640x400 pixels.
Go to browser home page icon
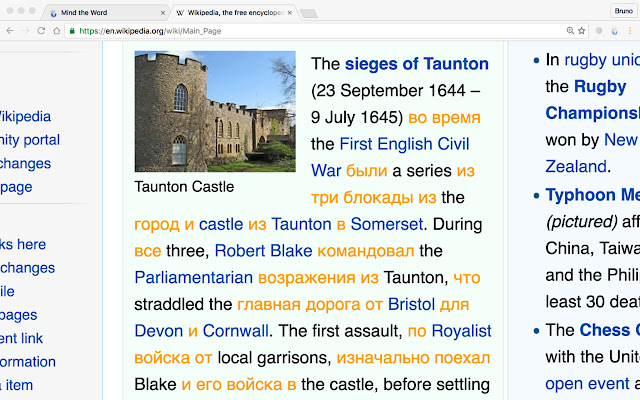56,31
